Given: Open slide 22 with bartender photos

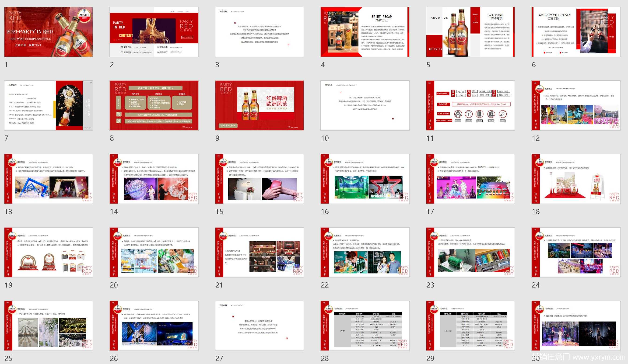Looking at the screenshot, I should (365, 252).
